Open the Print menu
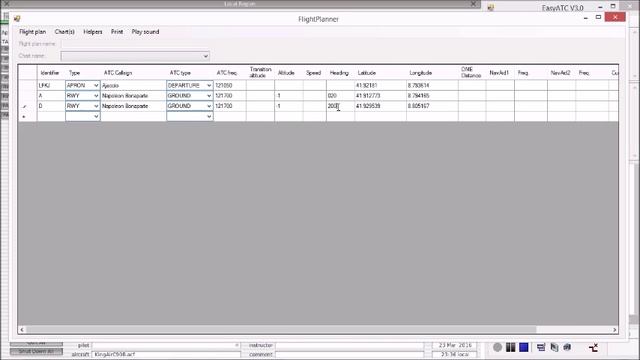 (117, 31)
